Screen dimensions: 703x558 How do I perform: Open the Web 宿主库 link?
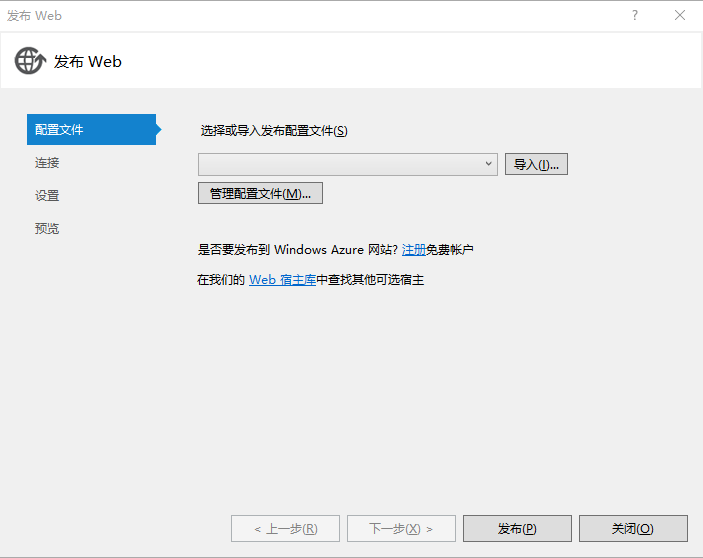pos(282,280)
